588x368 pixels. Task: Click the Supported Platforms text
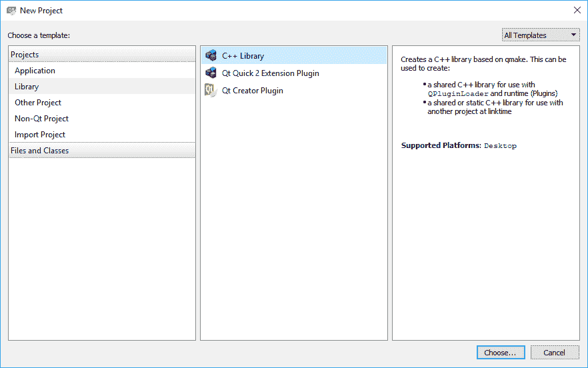tap(441, 145)
